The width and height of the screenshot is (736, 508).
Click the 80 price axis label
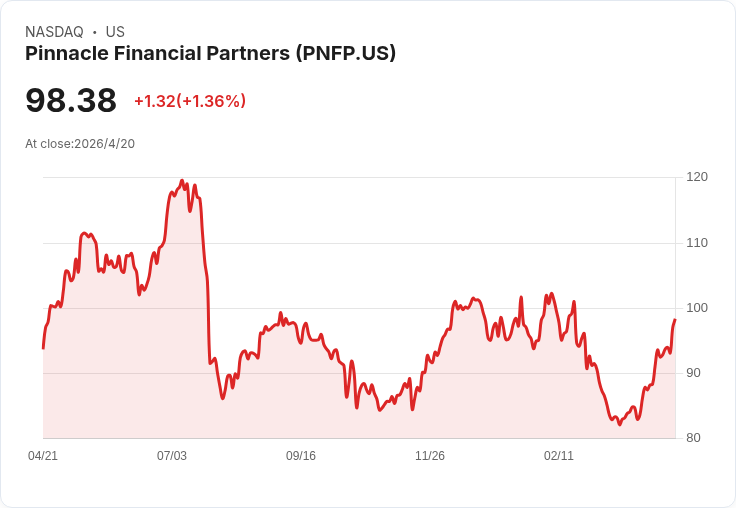pyautogui.click(x=693, y=438)
